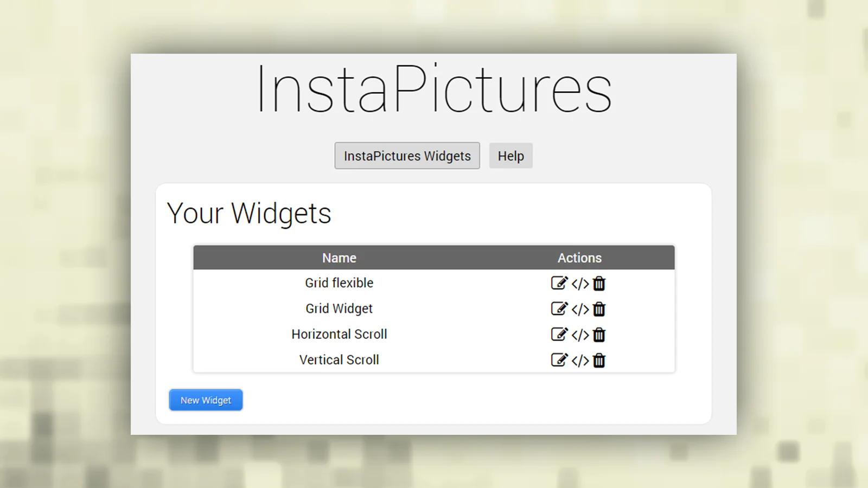Image resolution: width=868 pixels, height=488 pixels.
Task: Switch to the Help tab
Action: point(510,156)
